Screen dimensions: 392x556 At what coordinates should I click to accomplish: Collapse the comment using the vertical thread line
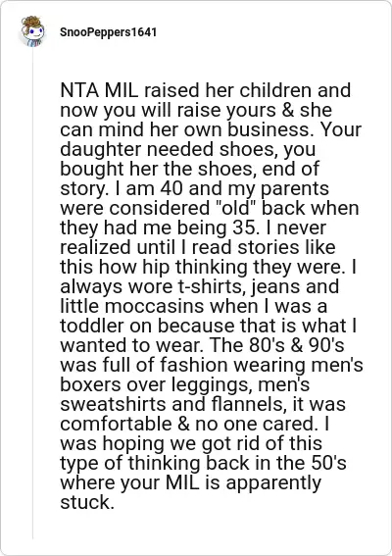32,294
